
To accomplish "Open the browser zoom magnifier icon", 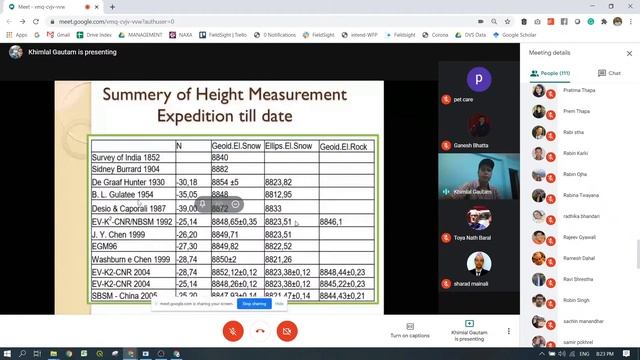I will (x=494, y=22).
